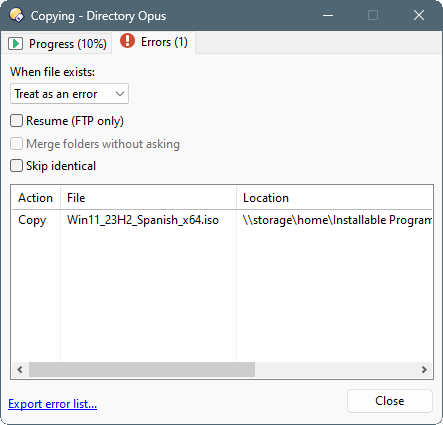
Task: Select the Win11_23H2_Spanish_x64.iso error row
Action: [x=222, y=220]
